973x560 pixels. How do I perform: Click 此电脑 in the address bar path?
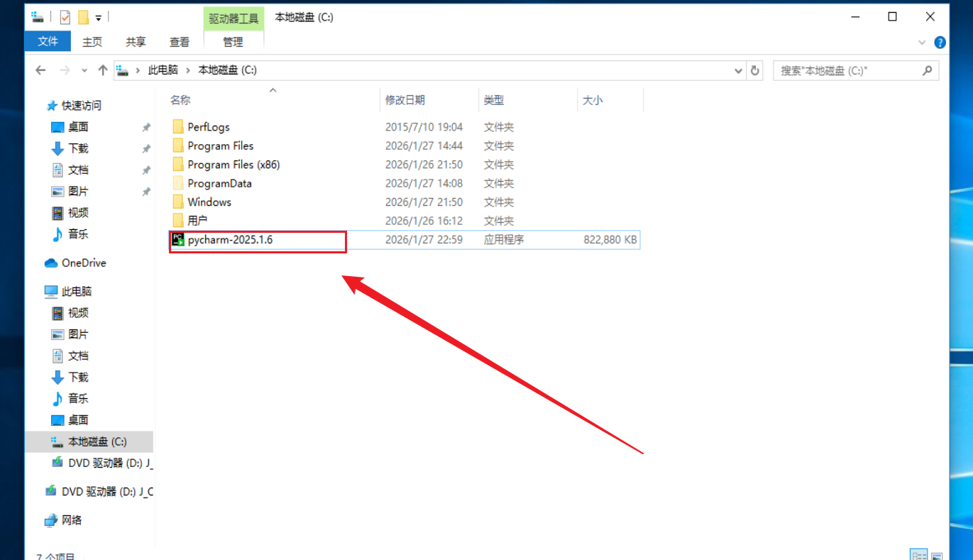163,70
